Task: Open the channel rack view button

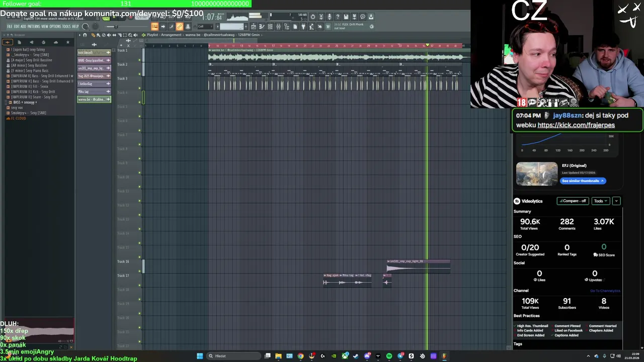Action: pyautogui.click(x=270, y=27)
